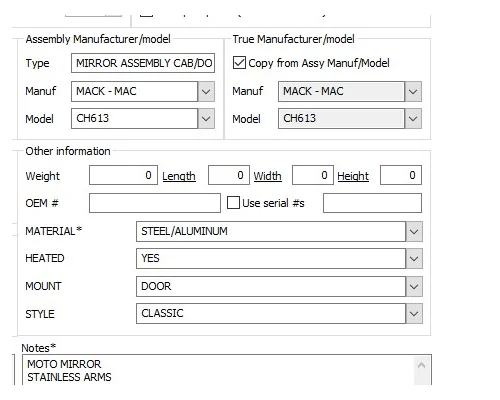Click into the Width value field
500x400 pixels.
coord(313,175)
